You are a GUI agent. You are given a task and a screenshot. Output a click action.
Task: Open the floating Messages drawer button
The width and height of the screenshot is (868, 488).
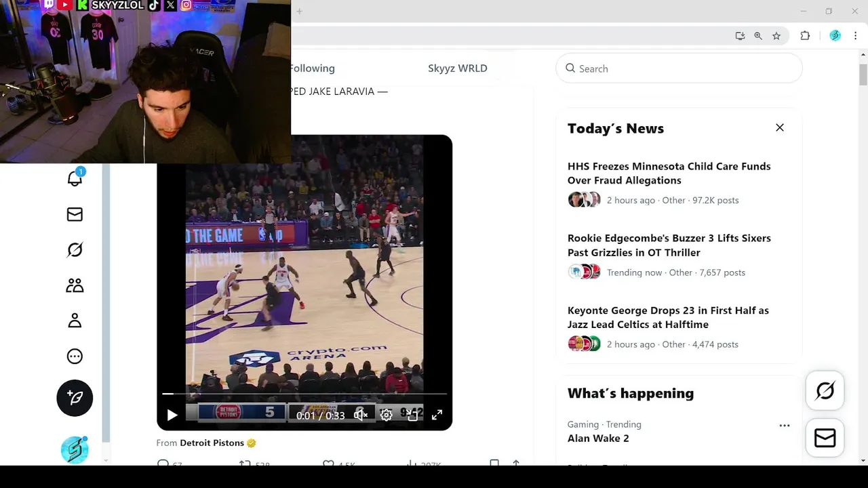click(825, 439)
